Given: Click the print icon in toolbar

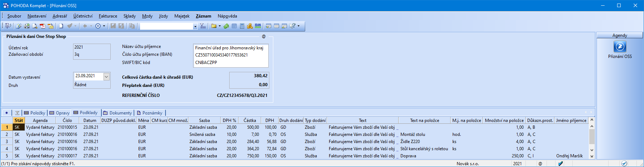Looking at the screenshot, I should (x=27, y=26).
